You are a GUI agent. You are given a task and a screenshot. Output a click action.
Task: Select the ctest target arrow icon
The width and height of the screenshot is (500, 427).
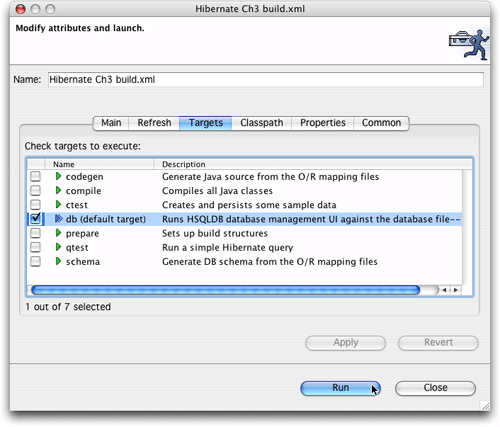tap(58, 204)
